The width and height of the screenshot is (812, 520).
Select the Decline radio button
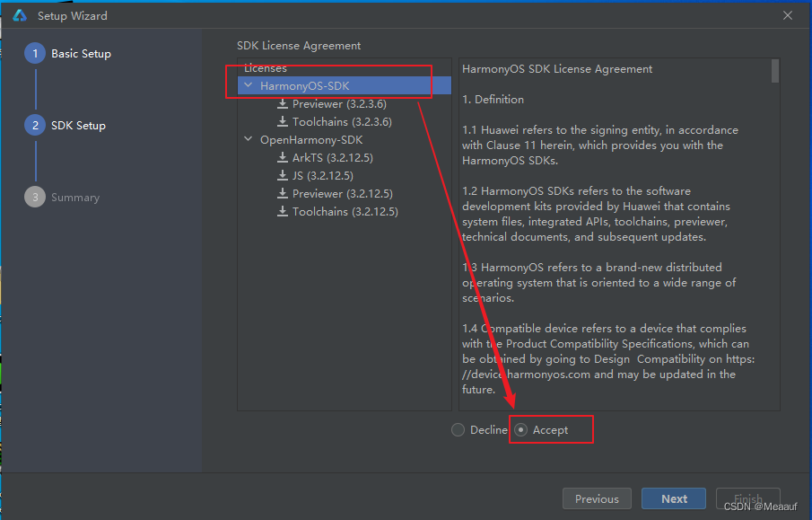(x=458, y=430)
